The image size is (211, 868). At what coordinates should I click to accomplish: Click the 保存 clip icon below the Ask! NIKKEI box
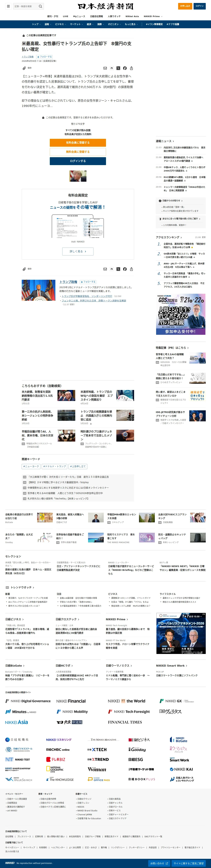24,269
